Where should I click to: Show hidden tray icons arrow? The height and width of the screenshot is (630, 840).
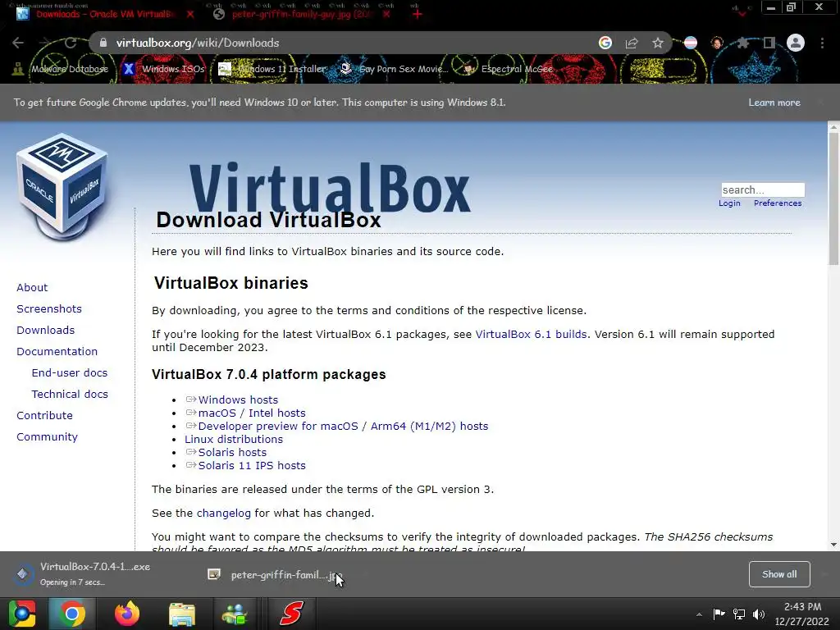point(699,614)
